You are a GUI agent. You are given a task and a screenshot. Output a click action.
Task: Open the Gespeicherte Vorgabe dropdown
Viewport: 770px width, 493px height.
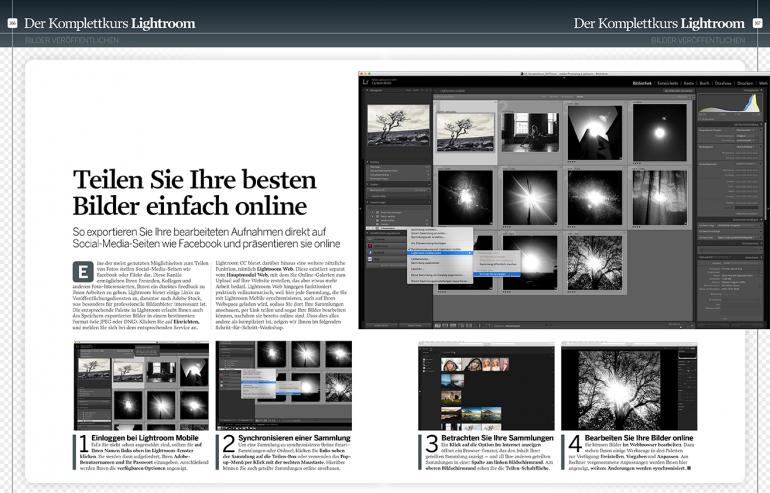(x=747, y=130)
